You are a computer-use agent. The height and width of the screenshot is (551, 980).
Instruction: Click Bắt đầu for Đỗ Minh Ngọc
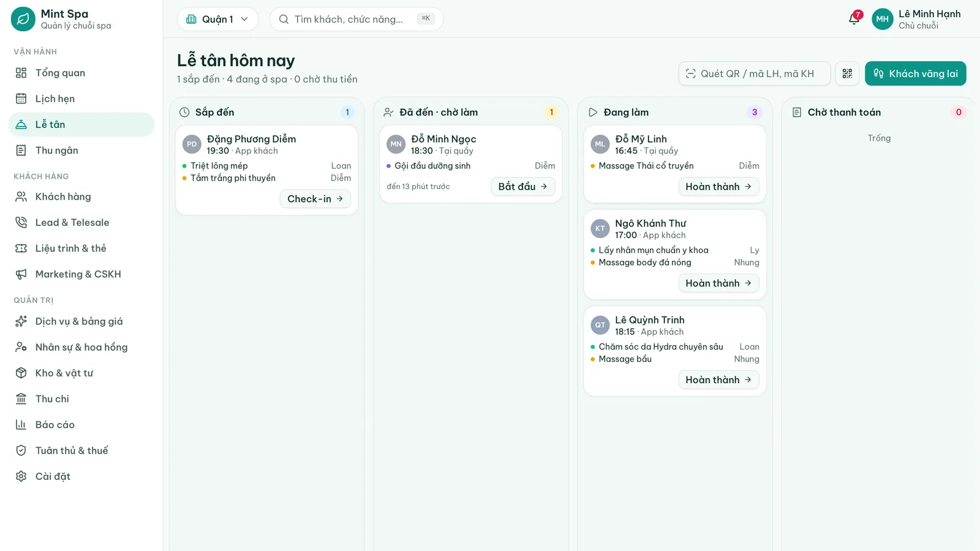[x=522, y=187]
